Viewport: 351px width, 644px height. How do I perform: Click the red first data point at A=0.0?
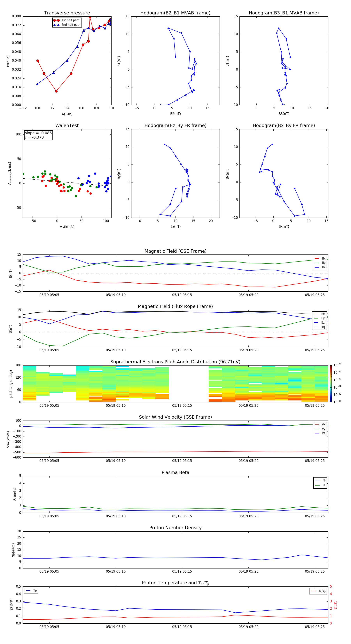pyautogui.click(x=38, y=61)
